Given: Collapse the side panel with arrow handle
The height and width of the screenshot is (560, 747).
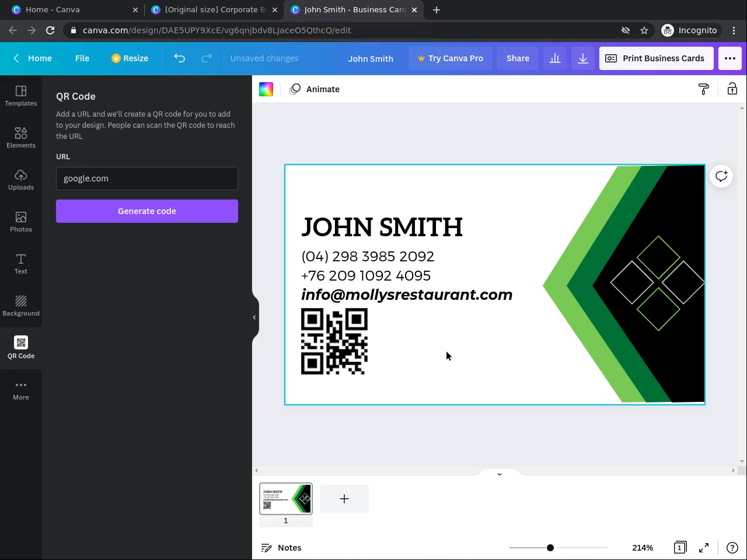Looking at the screenshot, I should coord(254,317).
